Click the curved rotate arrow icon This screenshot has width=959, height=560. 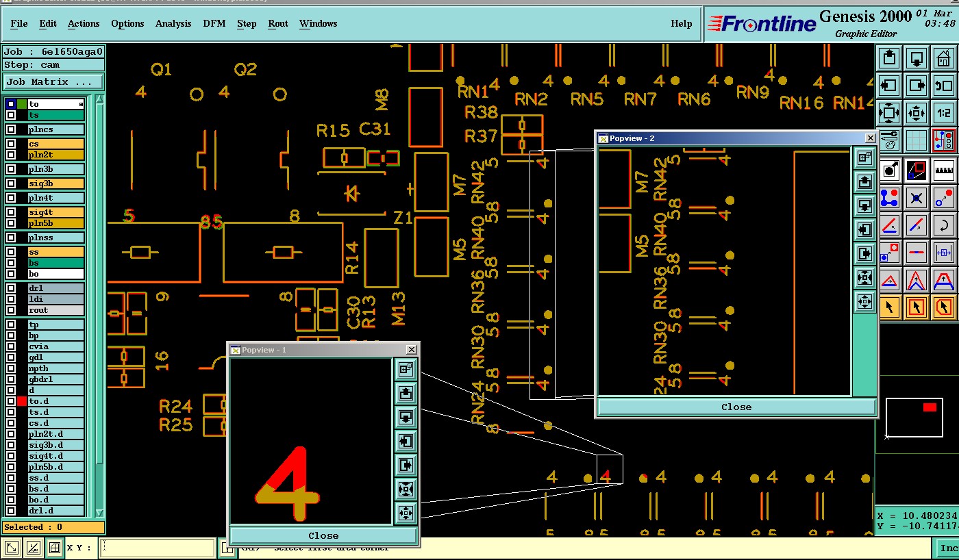pos(944,225)
